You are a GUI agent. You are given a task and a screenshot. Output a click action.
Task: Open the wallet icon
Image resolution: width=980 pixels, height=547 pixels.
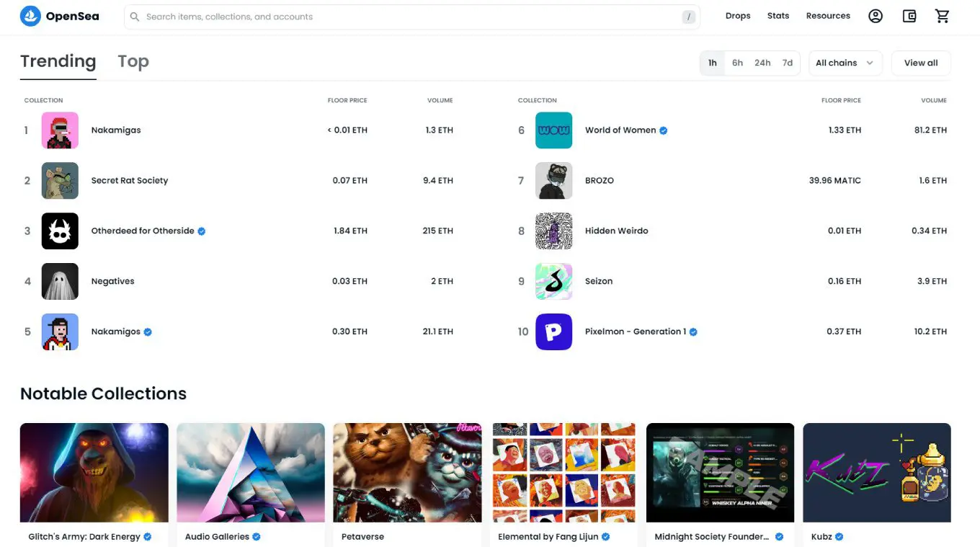[909, 16]
